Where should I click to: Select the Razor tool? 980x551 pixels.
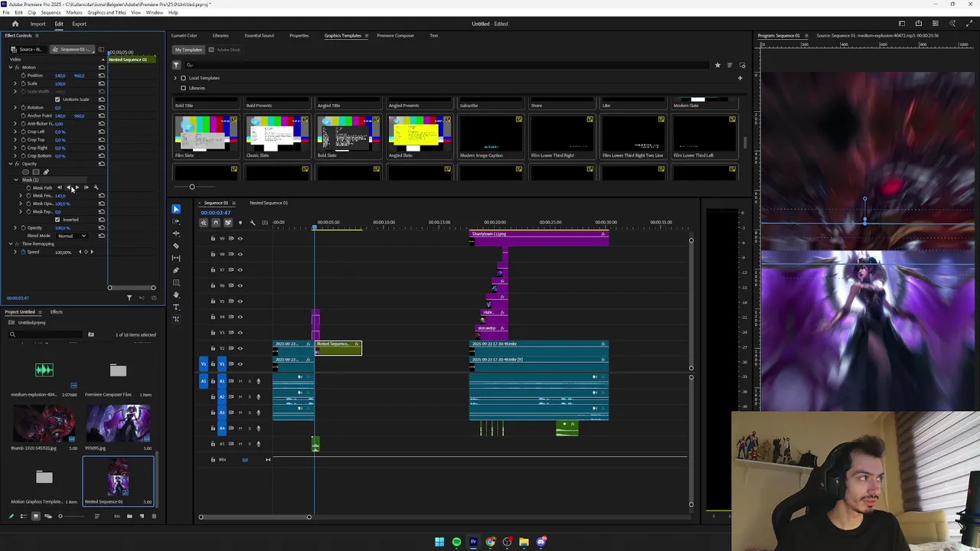click(x=176, y=246)
